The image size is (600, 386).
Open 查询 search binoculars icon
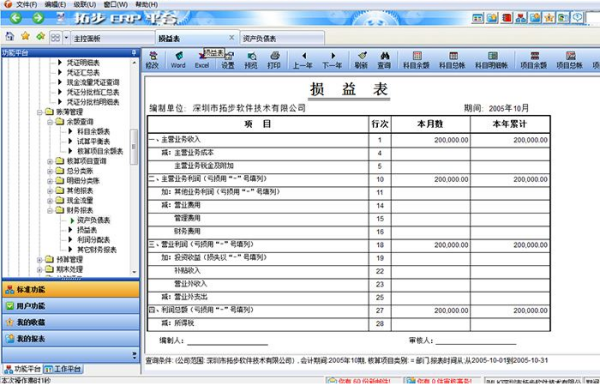point(384,60)
